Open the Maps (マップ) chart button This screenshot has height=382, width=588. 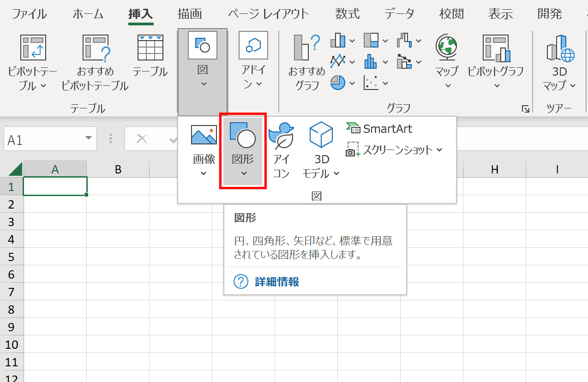tap(447, 62)
